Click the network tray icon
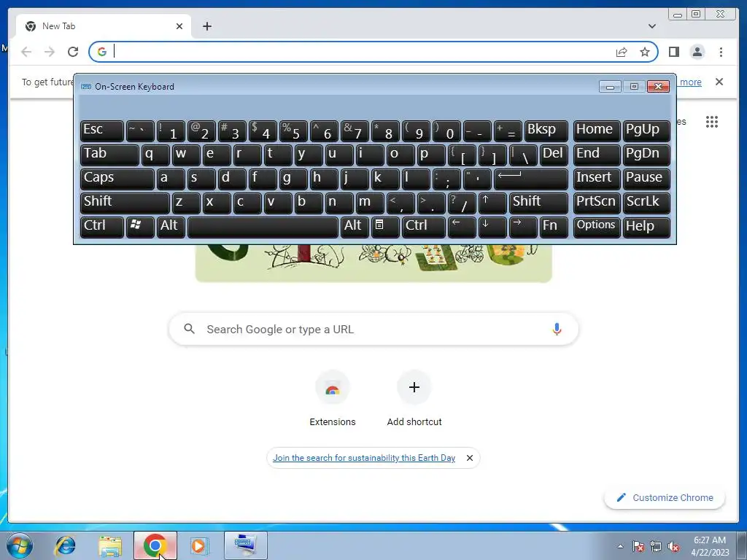This screenshot has height=560, width=747. [656, 547]
